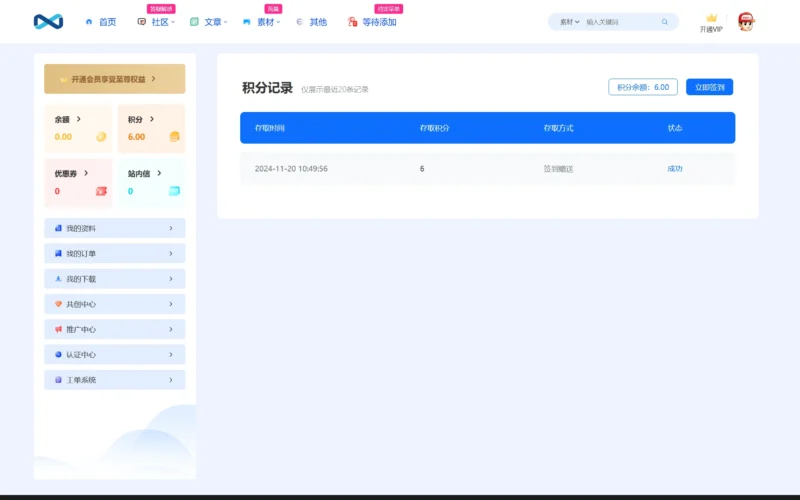Viewport: 800px width, 500px height.
Task: Open 工单系统 in the sidebar
Action: pyautogui.click(x=114, y=380)
